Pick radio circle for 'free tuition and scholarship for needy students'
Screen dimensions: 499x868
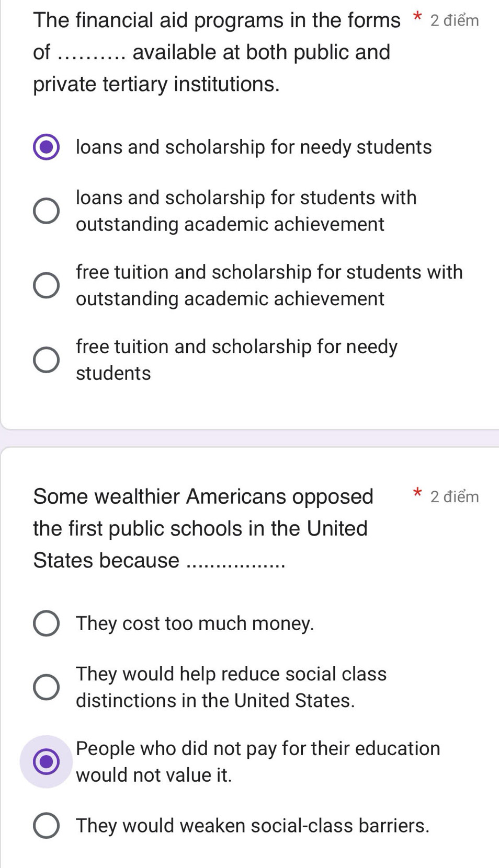[46, 360]
